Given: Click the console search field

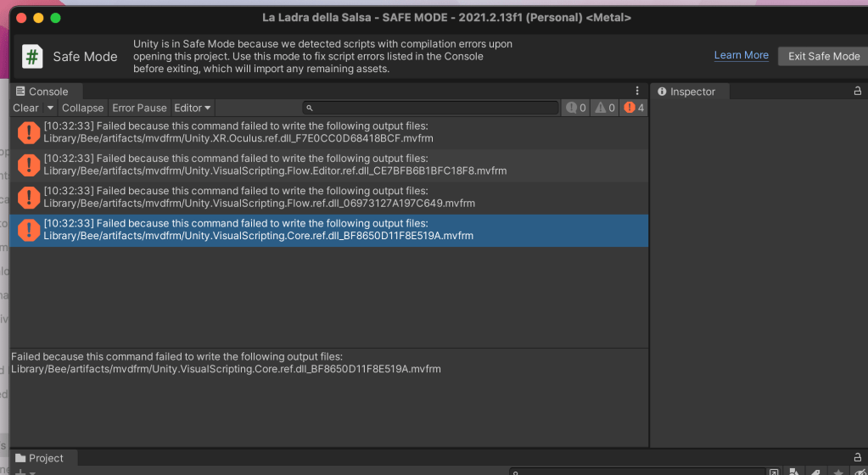Looking at the screenshot, I should [431, 108].
